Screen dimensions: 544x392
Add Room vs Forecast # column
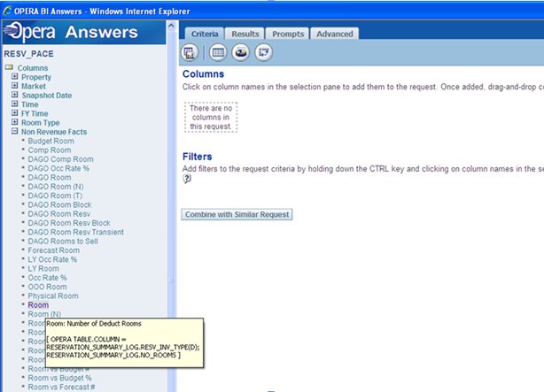click(x=61, y=388)
